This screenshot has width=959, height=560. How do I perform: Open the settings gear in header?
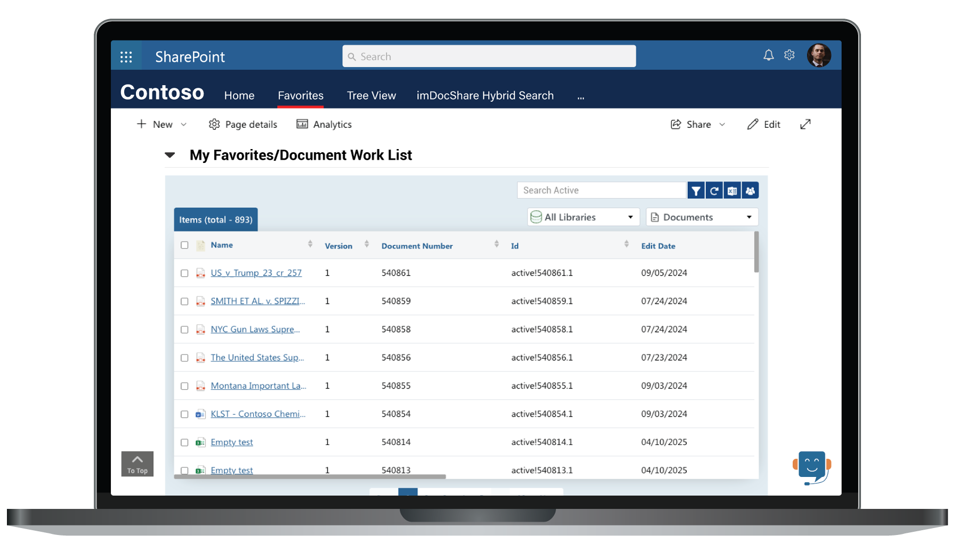[790, 55]
